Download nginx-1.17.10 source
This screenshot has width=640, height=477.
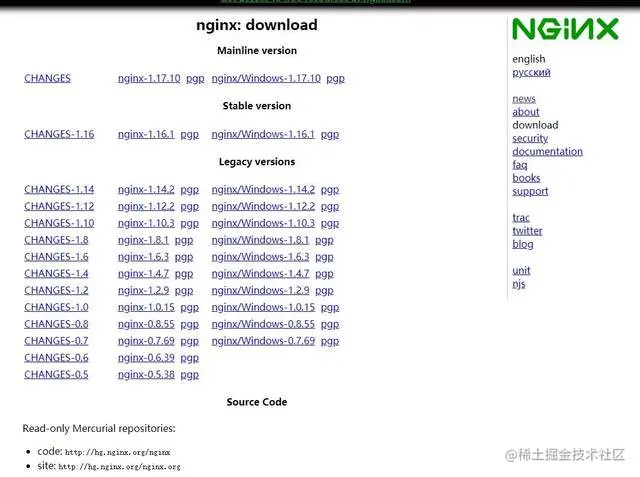click(x=149, y=78)
